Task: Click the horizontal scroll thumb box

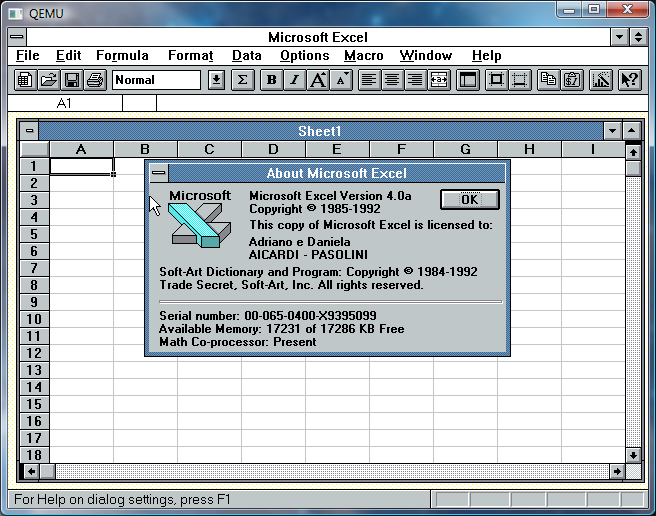Action: (x=47, y=472)
